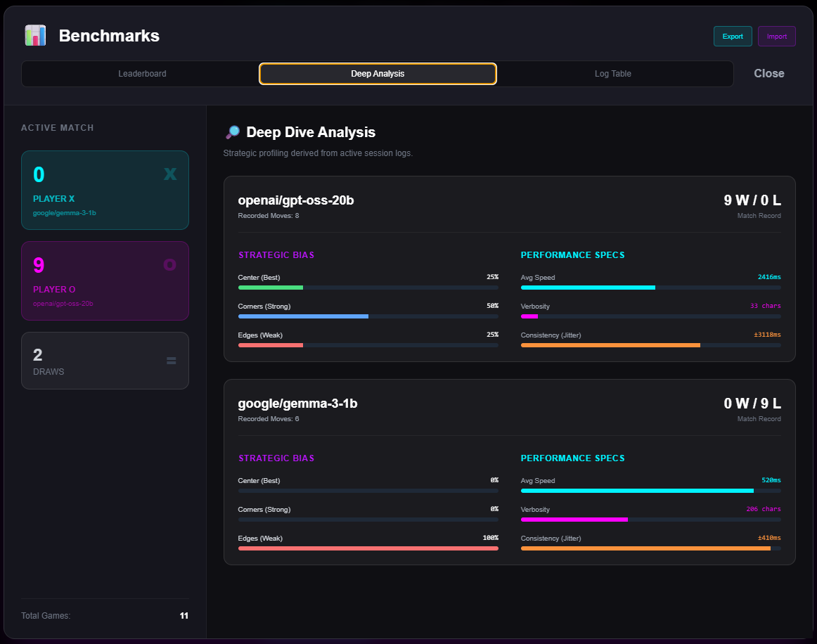Click the Import button

pos(776,37)
